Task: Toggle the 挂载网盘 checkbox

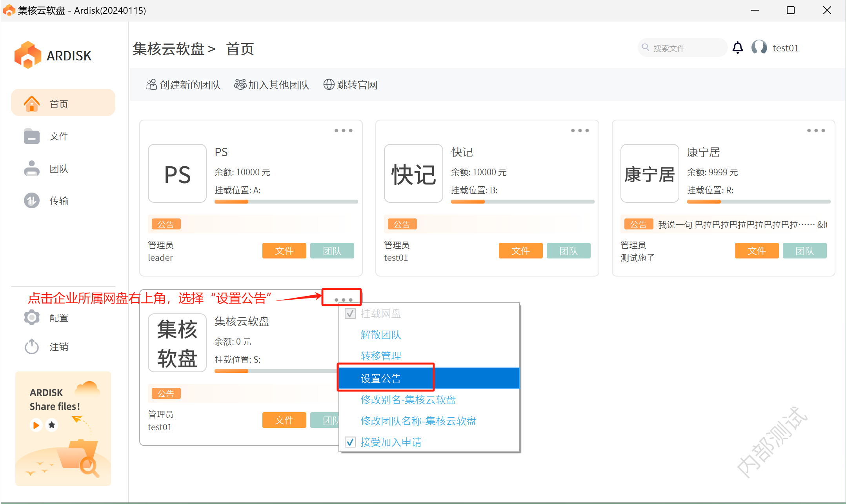Action: click(x=350, y=314)
